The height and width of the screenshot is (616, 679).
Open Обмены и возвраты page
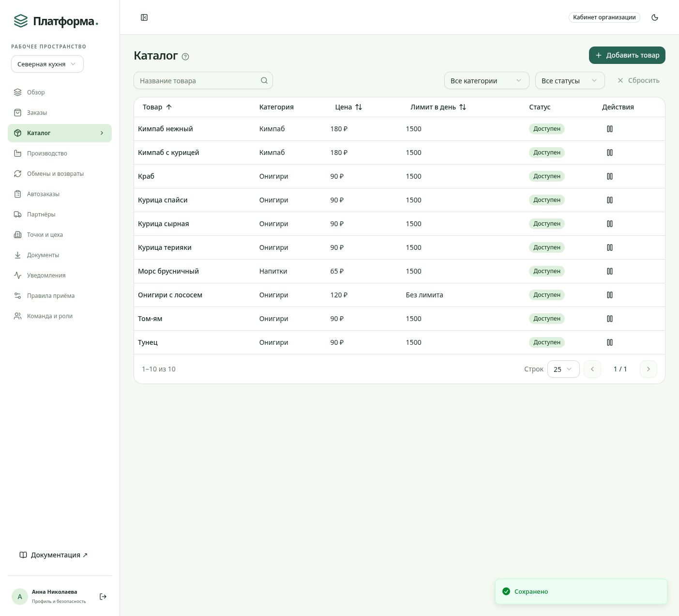click(x=60, y=173)
